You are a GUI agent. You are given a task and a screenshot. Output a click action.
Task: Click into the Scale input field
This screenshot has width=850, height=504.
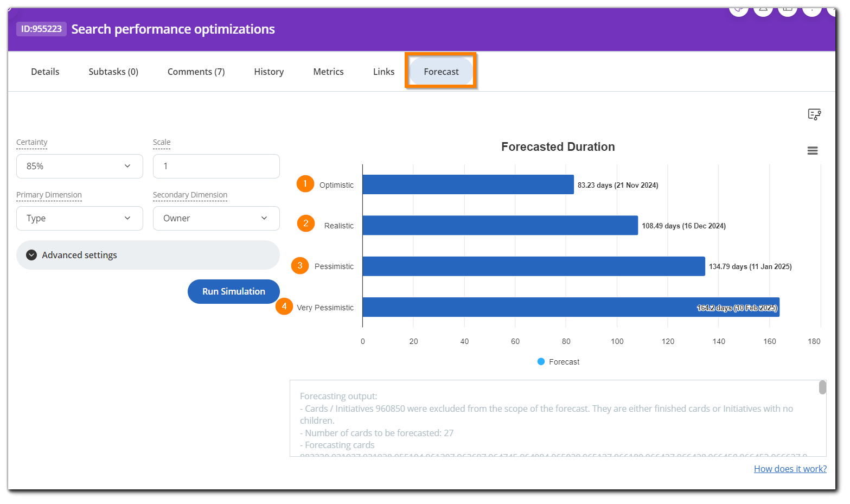216,166
